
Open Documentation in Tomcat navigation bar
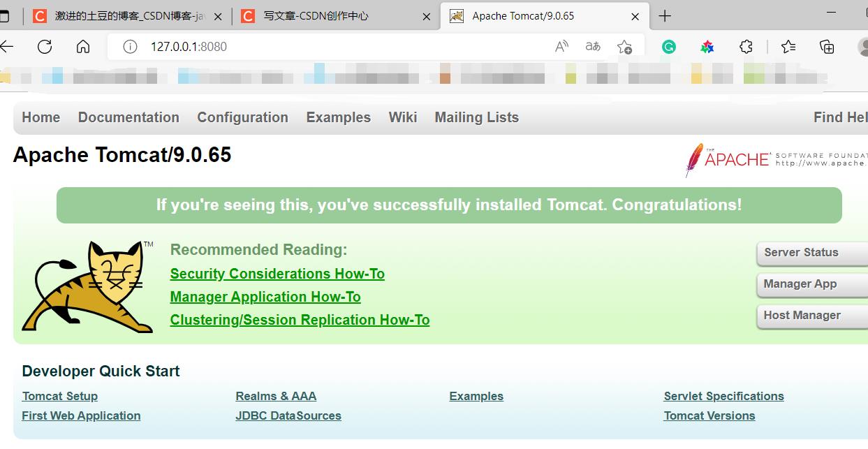tap(128, 117)
